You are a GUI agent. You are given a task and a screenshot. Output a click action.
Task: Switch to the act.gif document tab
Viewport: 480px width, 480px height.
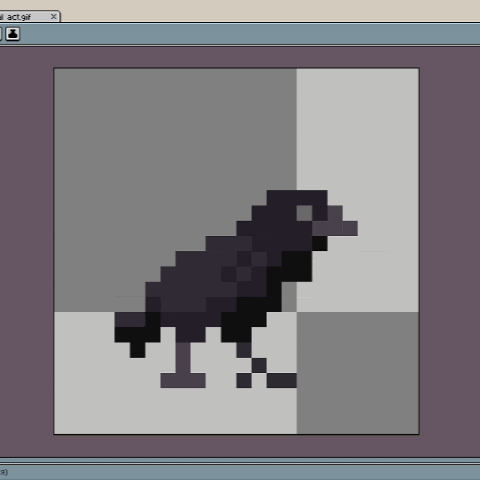[x=18, y=17]
